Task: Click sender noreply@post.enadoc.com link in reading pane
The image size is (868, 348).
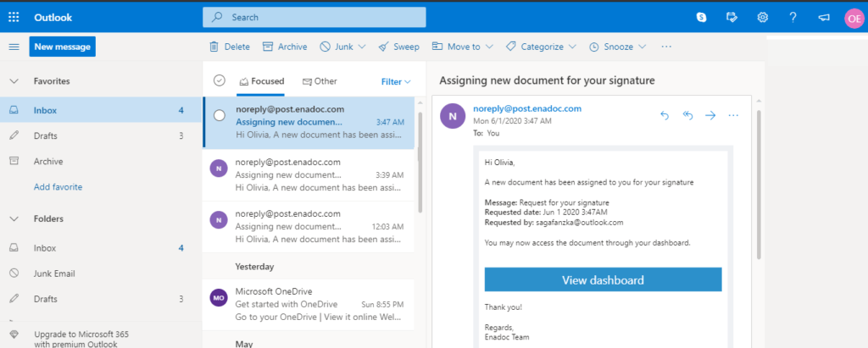Action: coord(527,108)
